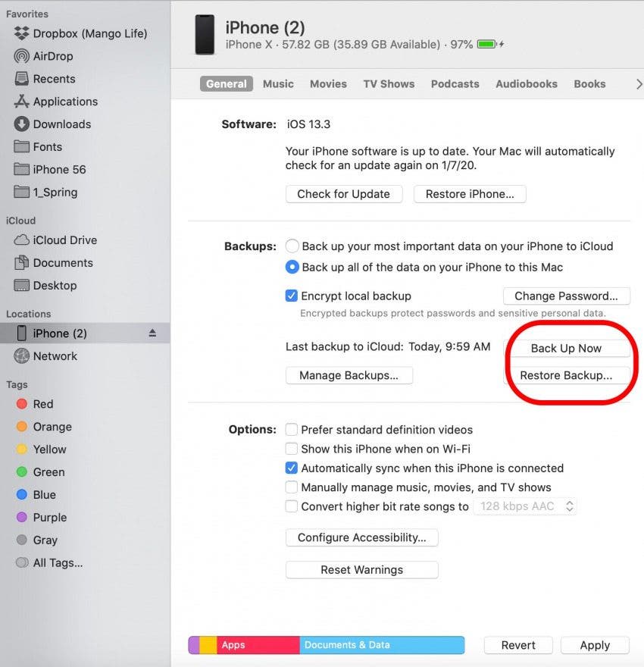Select back up to iCloud radio option
Image resolution: width=644 pixels, height=667 pixels.
click(292, 246)
